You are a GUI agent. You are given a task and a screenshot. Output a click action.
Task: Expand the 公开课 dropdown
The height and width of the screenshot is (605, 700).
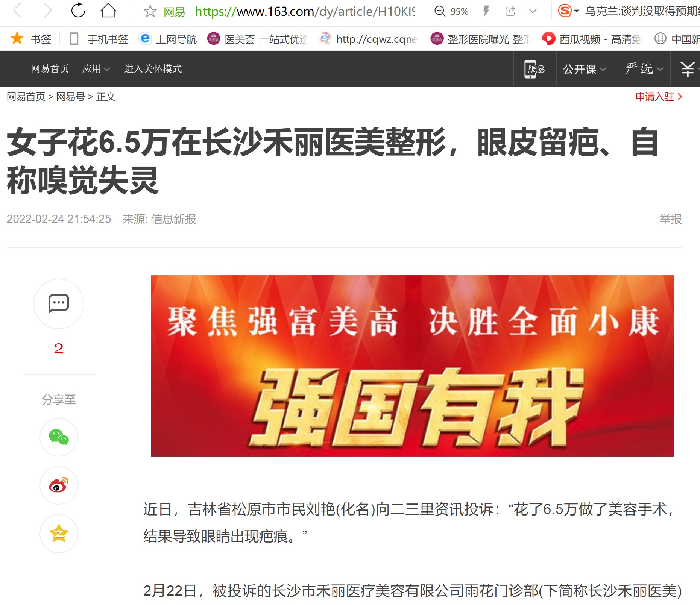[585, 69]
